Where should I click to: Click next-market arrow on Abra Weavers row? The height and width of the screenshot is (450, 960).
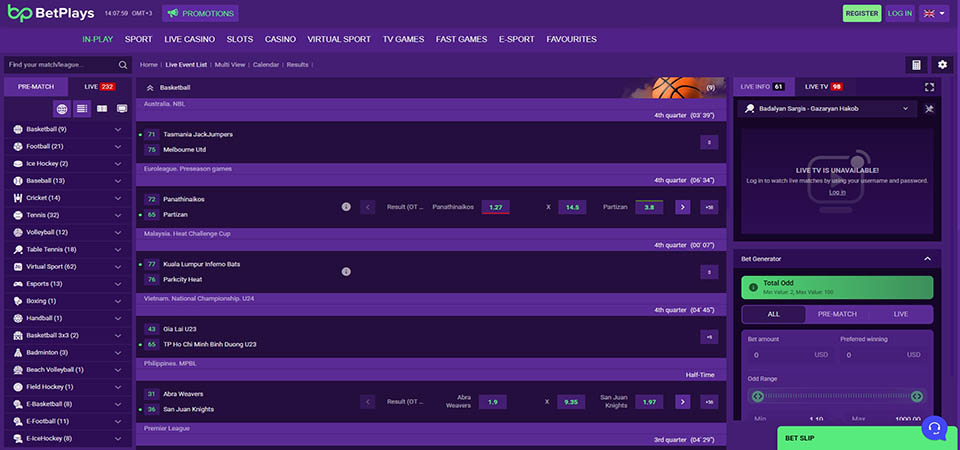683,402
